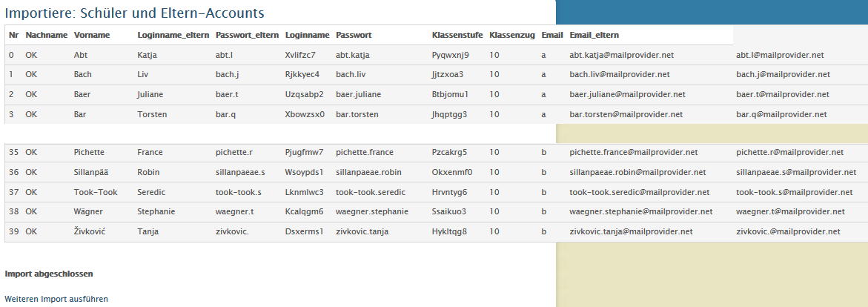
Task: Select the heading 'Importiere: Schüler und Eltern-Accounts'
Action: 134,13
